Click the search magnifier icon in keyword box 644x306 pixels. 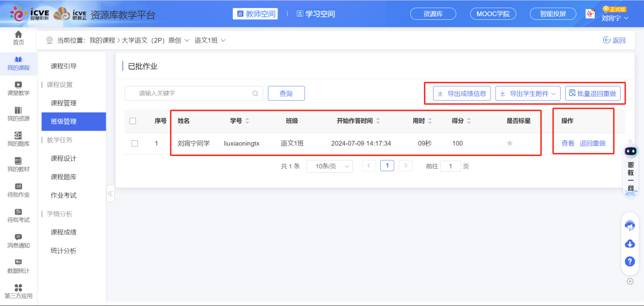[x=255, y=94]
